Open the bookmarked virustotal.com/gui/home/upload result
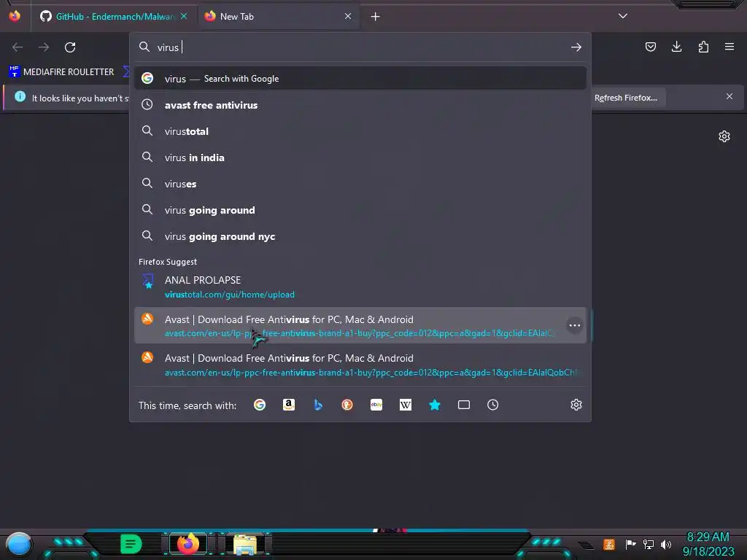The height and width of the screenshot is (560, 747). click(x=360, y=287)
